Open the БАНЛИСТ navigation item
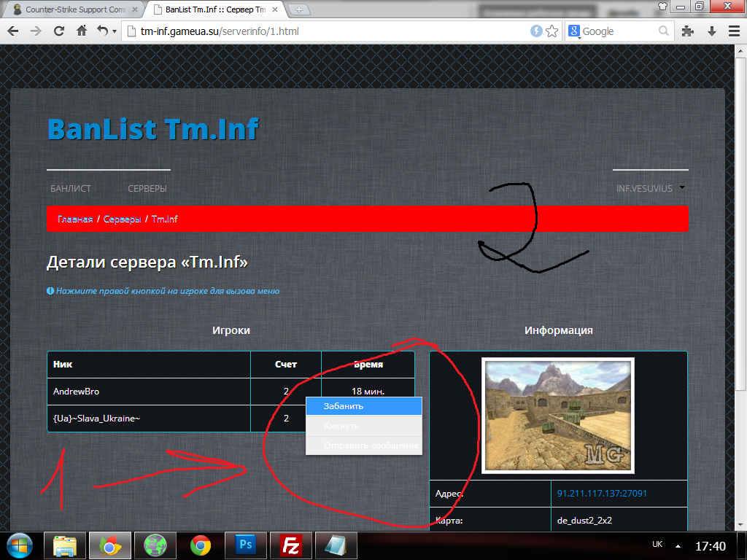The image size is (747, 560). click(x=71, y=189)
